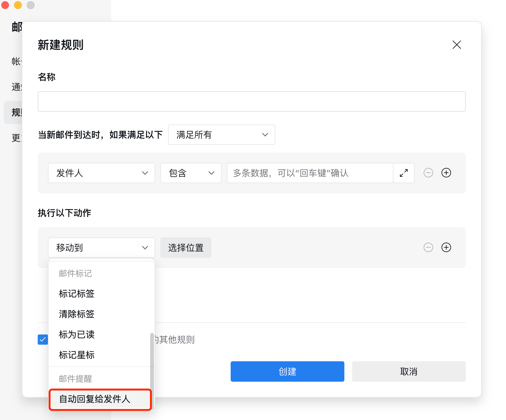
Task: Open the 满足所有 condition match dropdown
Action: pyautogui.click(x=221, y=135)
